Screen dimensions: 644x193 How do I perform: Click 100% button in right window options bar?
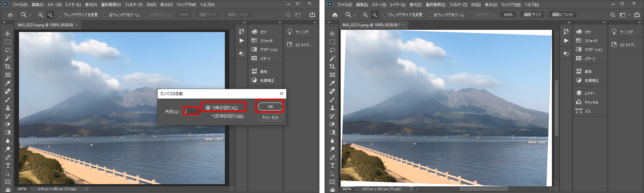(x=508, y=15)
